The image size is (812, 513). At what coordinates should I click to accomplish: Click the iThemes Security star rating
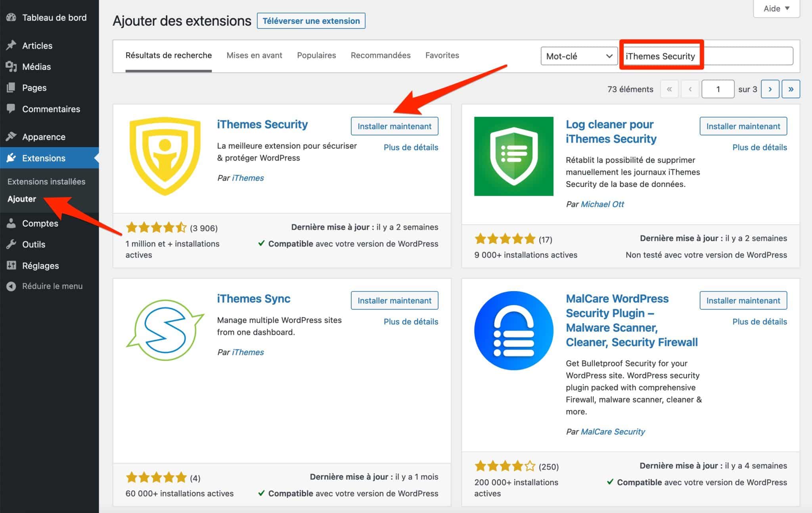pos(156,227)
